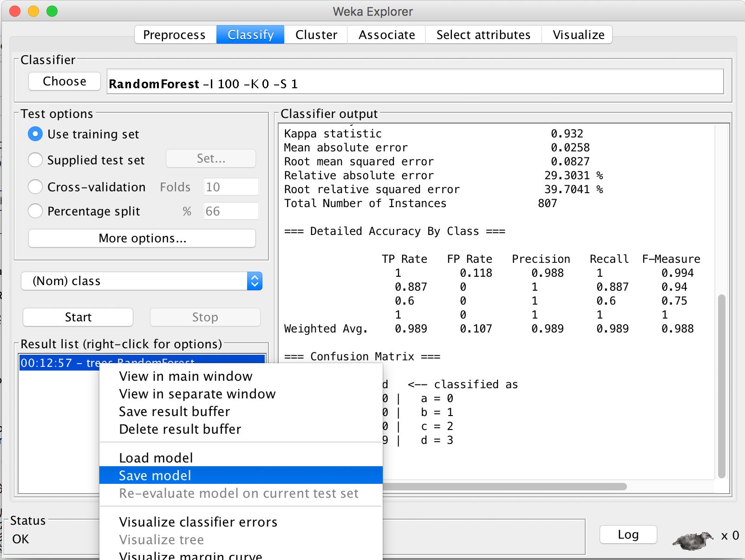Viewport: 745px width, 560px height.
Task: Click the OK status text
Action: point(20,539)
